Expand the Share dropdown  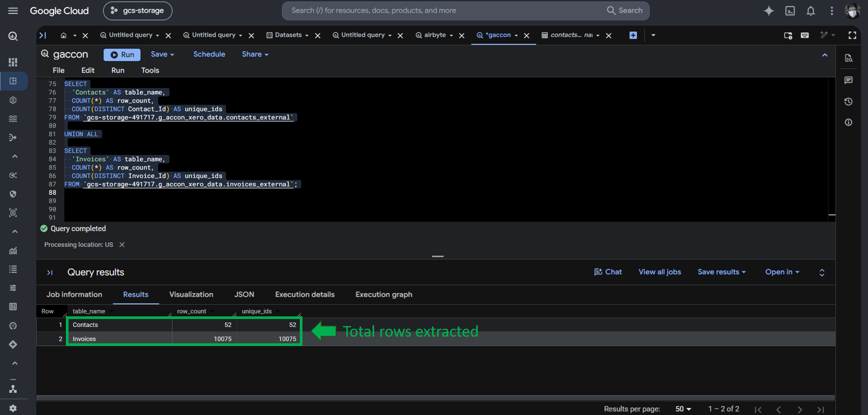(255, 54)
